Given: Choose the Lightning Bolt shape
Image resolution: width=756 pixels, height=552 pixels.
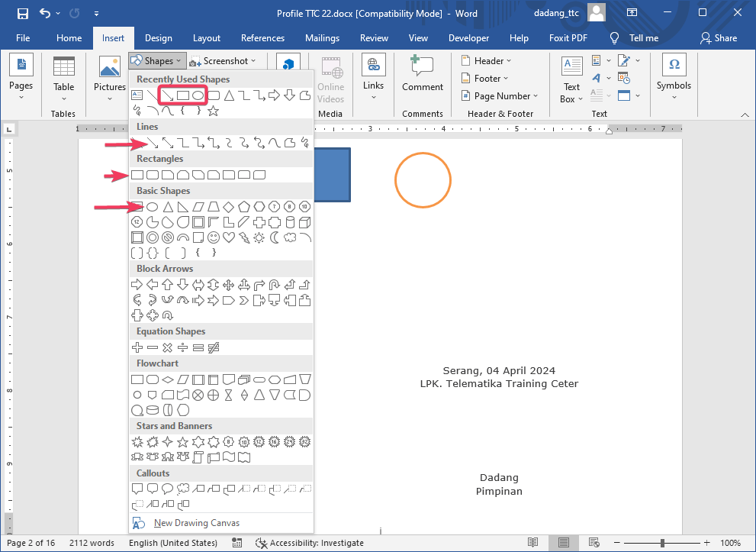Looking at the screenshot, I should [244, 238].
